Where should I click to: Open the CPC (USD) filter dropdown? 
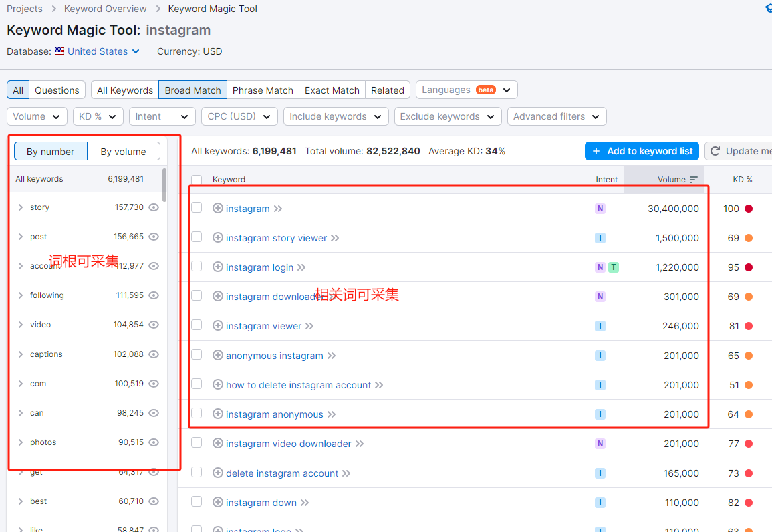pyautogui.click(x=239, y=117)
